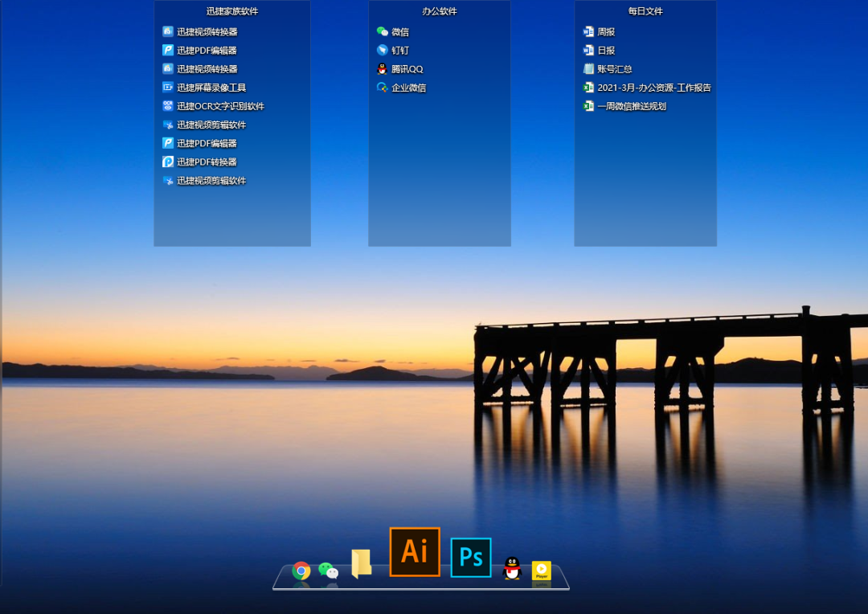Open 2021-3月-办公资源-工作报告 spreadsheet

tap(647, 88)
